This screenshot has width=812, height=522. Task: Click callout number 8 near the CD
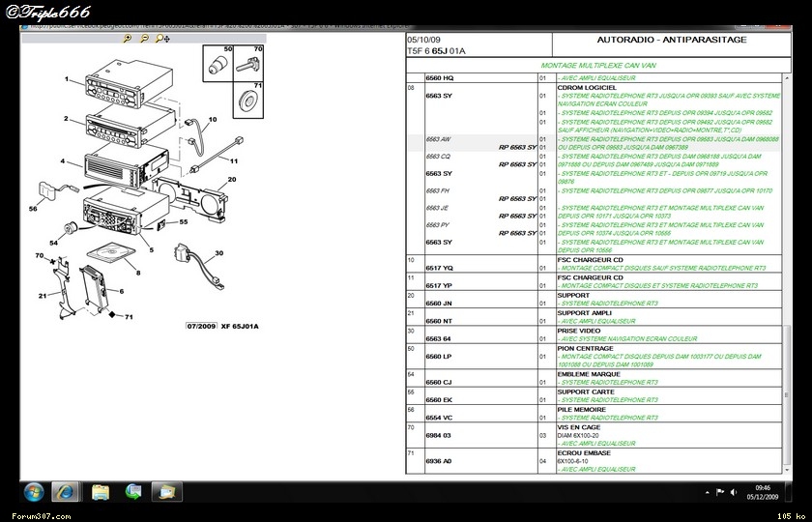[x=138, y=273]
